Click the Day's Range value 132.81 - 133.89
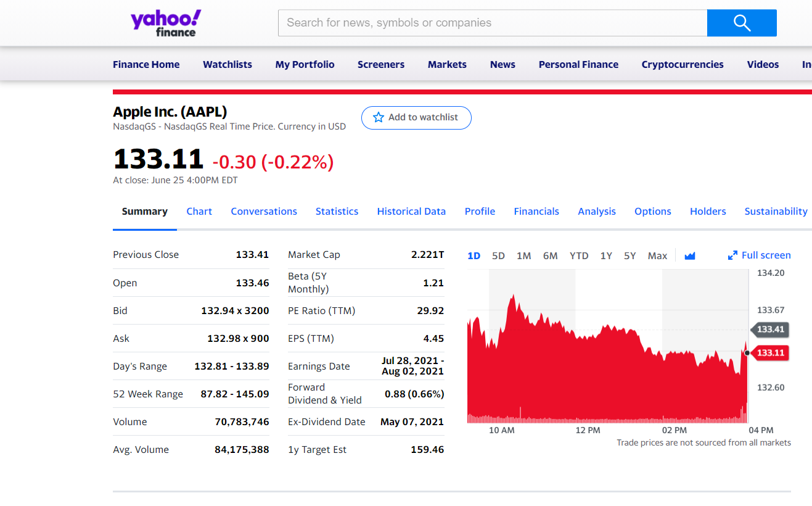The width and height of the screenshot is (812, 506). pos(232,366)
